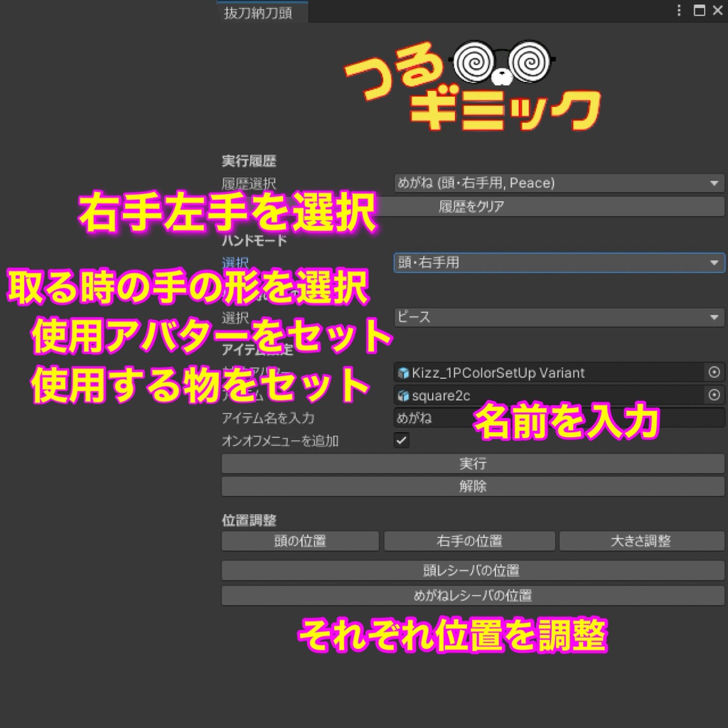The image size is (728, 728).
Task: Click the 大きさ調整 button
Action: click(x=641, y=541)
